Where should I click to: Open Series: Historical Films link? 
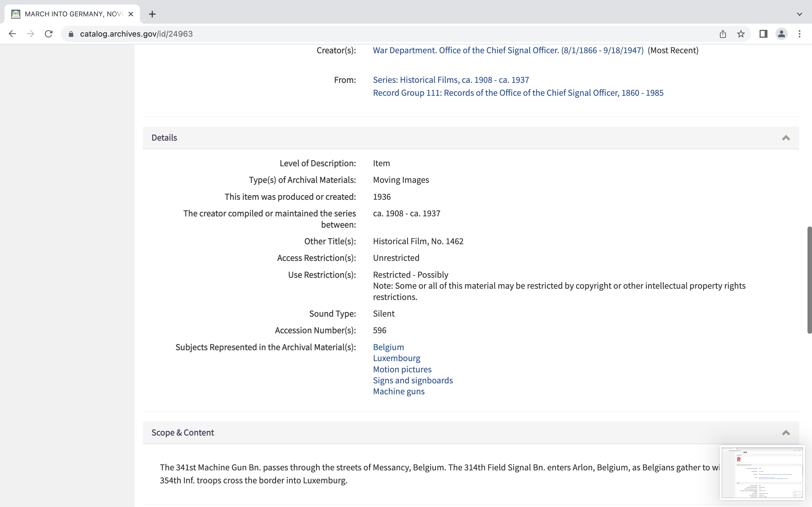[x=451, y=80]
